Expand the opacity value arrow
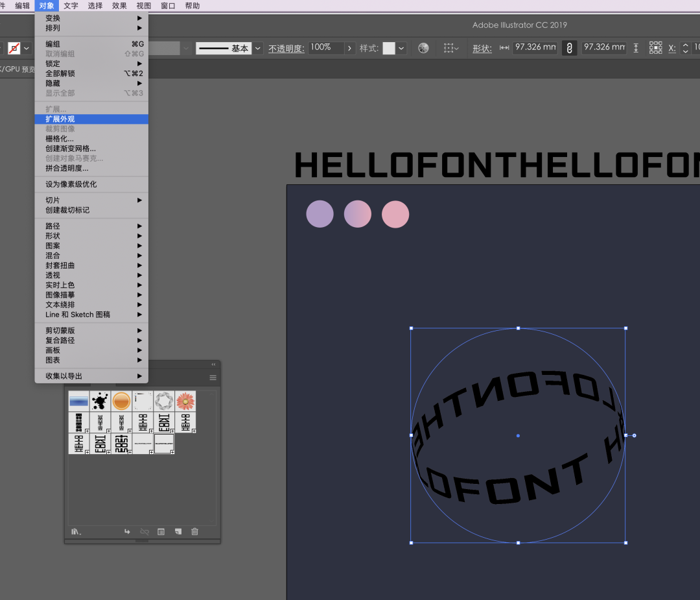The height and width of the screenshot is (600, 700). 350,48
